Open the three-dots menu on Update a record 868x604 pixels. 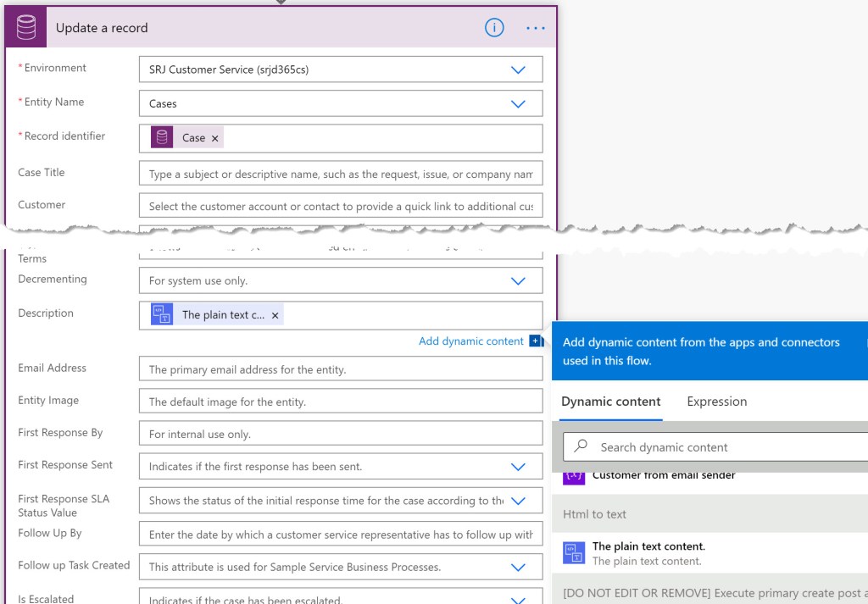tap(536, 28)
